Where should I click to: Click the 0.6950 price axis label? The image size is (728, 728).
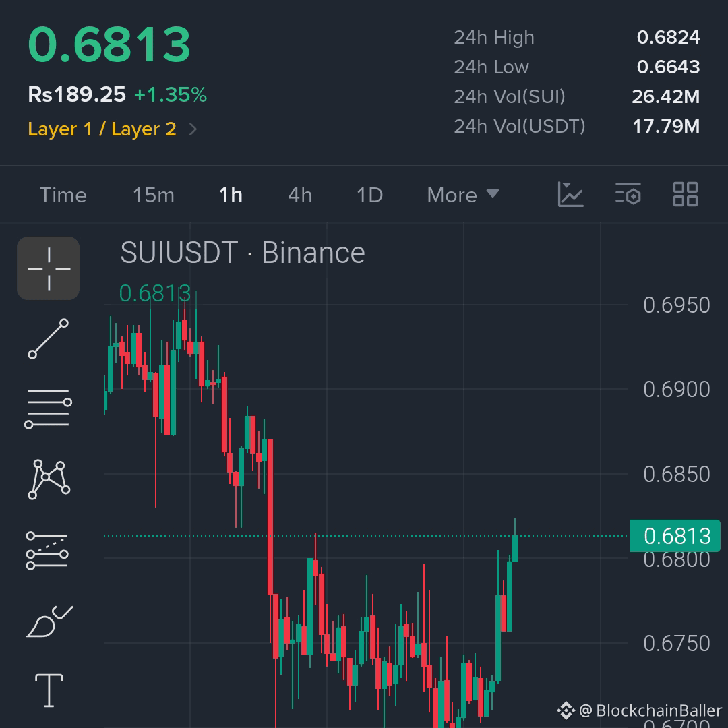[677, 305]
